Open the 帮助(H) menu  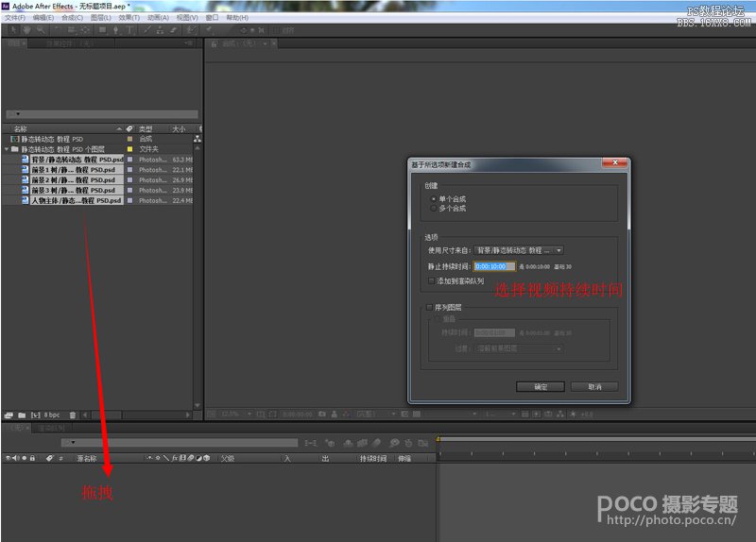coord(237,18)
